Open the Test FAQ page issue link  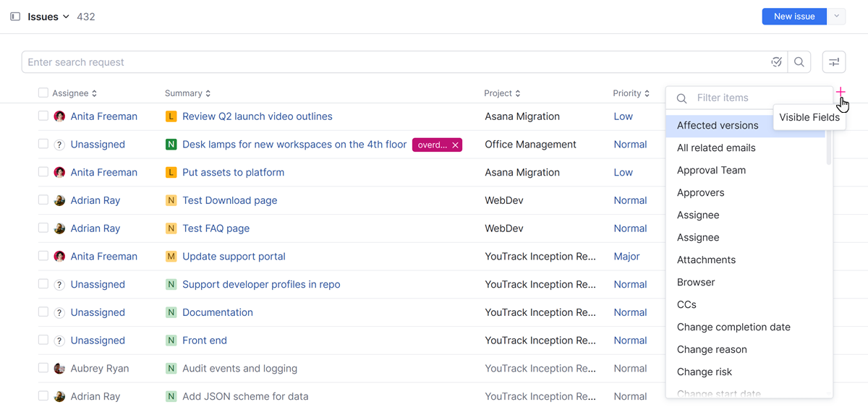tap(216, 228)
